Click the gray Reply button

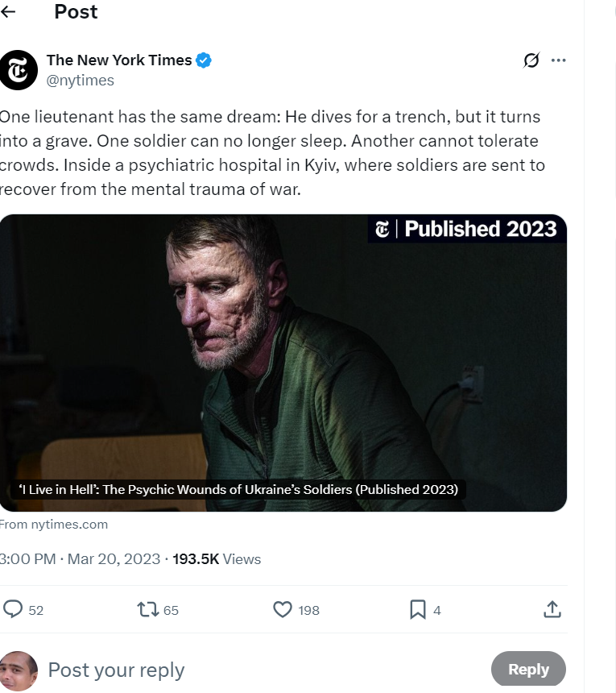pos(528,669)
